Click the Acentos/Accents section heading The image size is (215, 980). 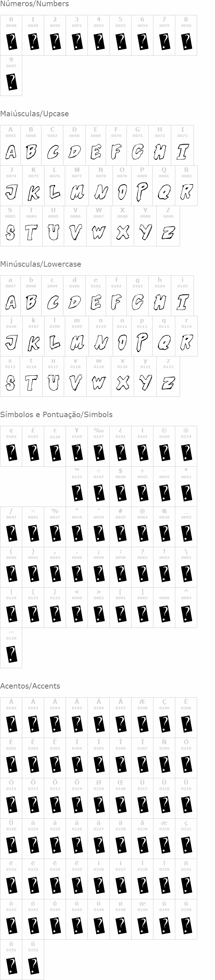click(30, 686)
